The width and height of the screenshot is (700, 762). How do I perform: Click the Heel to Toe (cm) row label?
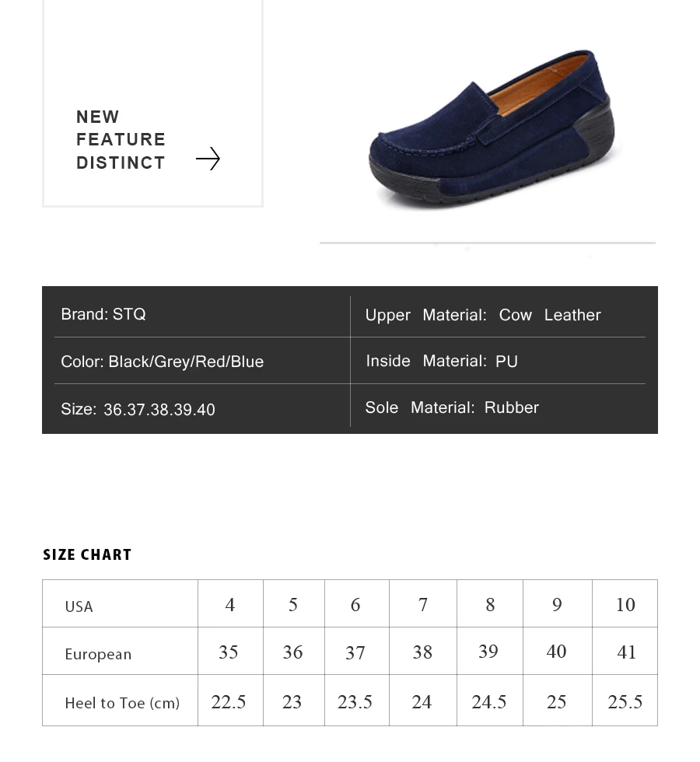122,703
